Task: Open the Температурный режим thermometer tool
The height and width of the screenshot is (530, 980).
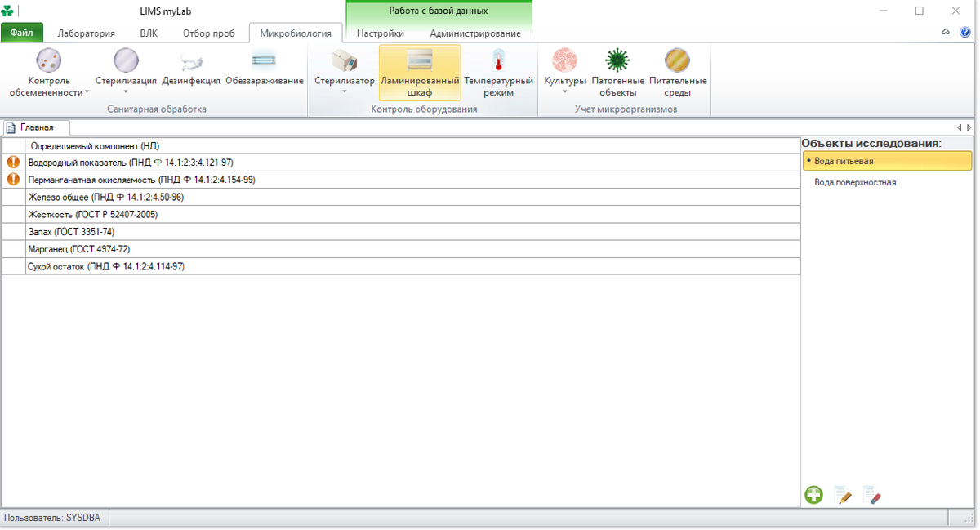Action: coord(499,72)
